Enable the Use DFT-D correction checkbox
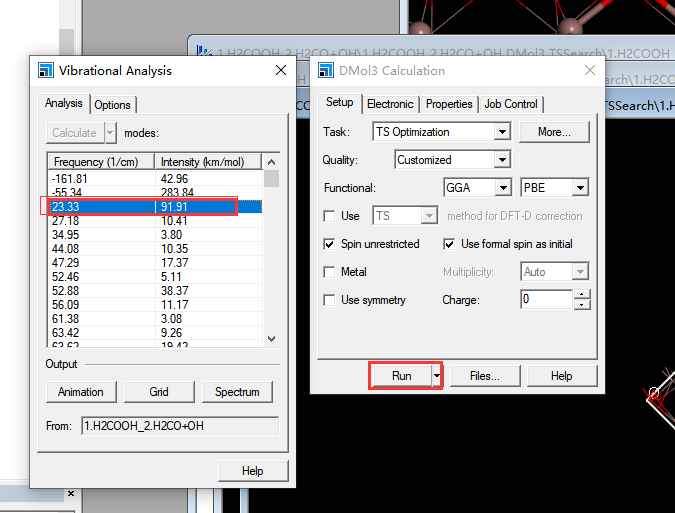The height and width of the screenshot is (513, 675). [x=330, y=216]
